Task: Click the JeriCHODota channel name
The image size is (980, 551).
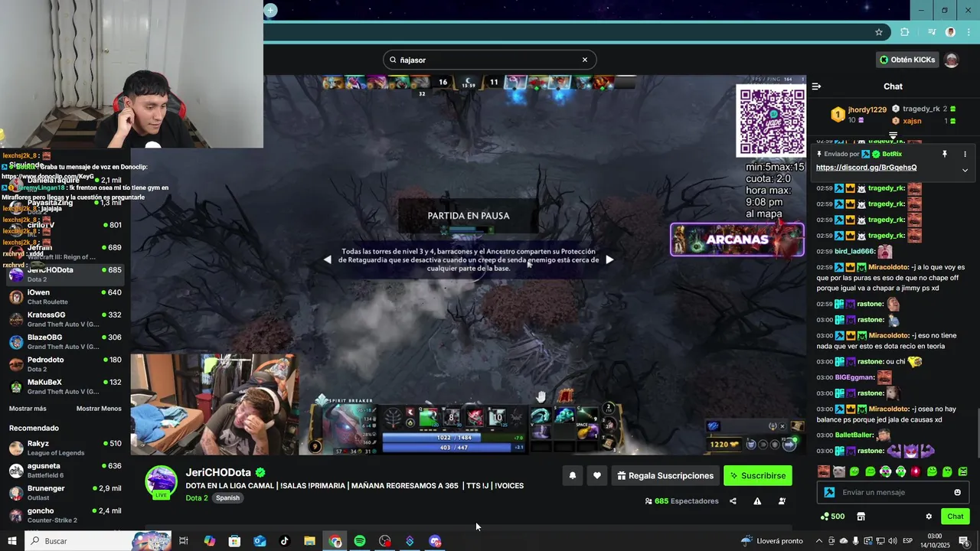Action: (x=218, y=473)
